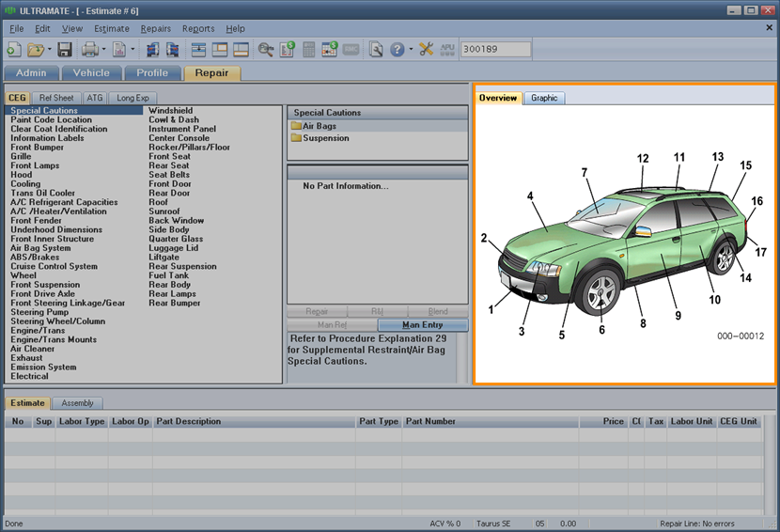The image size is (780, 532).
Task: Click the calculator icon in toolbar
Action: coord(309,49)
